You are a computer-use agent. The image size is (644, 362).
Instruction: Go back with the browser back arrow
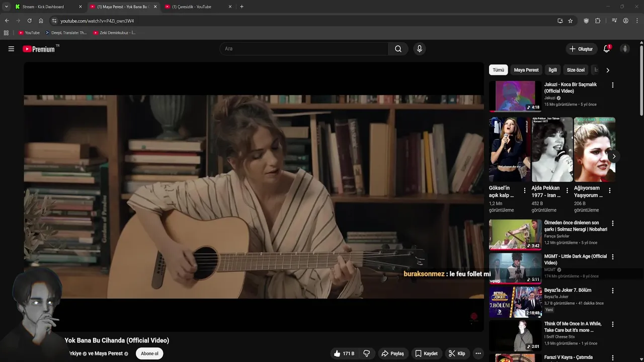pyautogui.click(x=7, y=21)
